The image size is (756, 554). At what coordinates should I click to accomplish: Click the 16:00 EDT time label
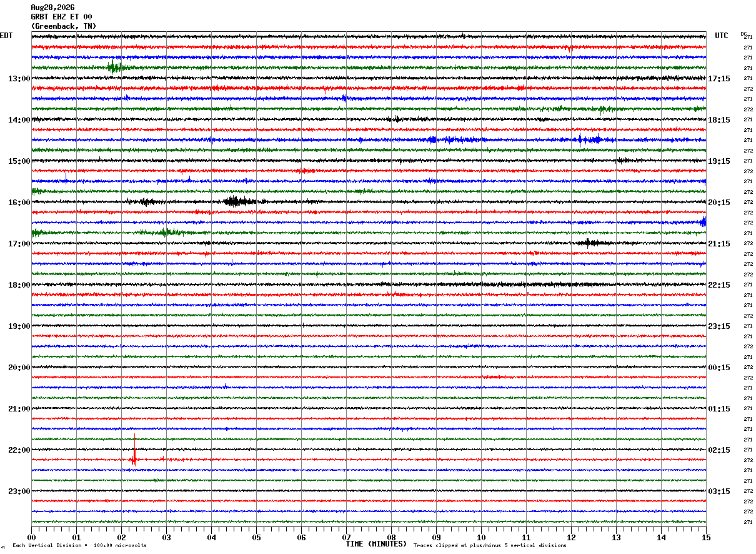click(19, 203)
